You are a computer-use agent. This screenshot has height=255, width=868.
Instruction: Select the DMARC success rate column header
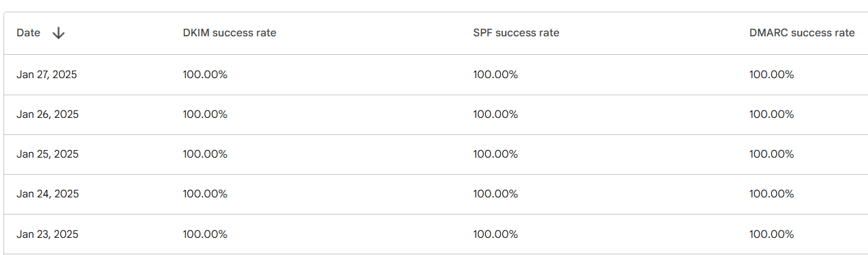[802, 33]
